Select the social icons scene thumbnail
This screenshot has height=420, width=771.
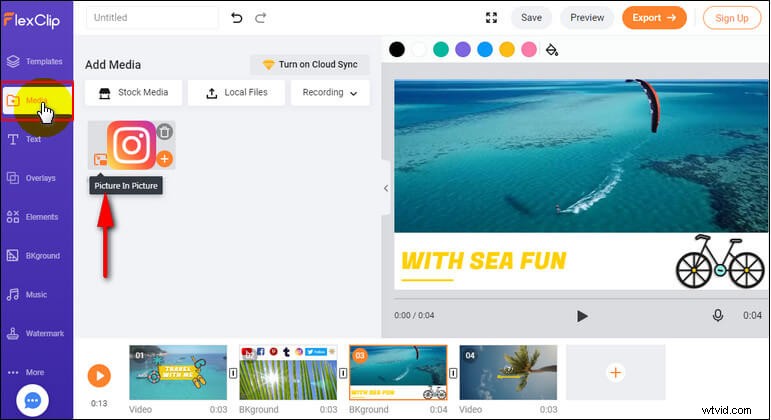point(288,372)
